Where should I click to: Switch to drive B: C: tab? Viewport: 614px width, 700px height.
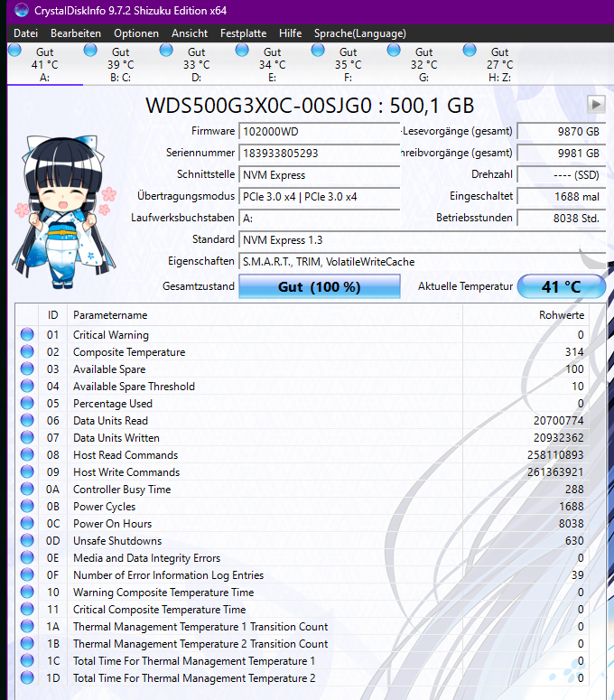pyautogui.click(x=120, y=64)
